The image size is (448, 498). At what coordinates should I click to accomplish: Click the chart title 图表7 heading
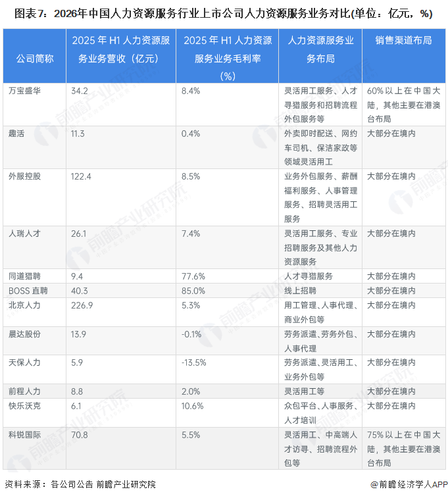[x=224, y=14]
